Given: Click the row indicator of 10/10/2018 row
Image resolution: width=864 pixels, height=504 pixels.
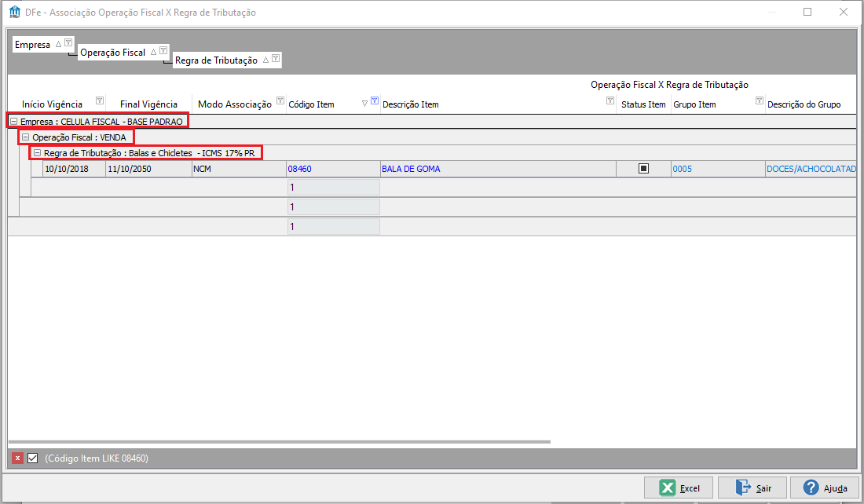Looking at the screenshot, I should tap(37, 169).
